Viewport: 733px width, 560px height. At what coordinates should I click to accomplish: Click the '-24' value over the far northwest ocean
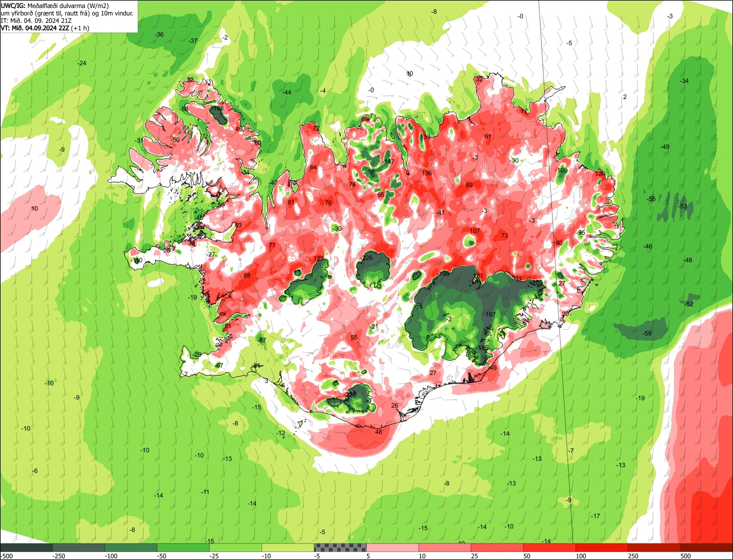coord(82,63)
